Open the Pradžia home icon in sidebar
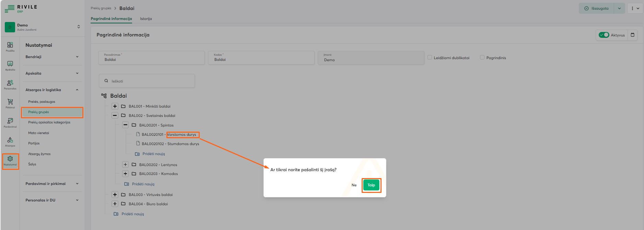 coord(10,46)
